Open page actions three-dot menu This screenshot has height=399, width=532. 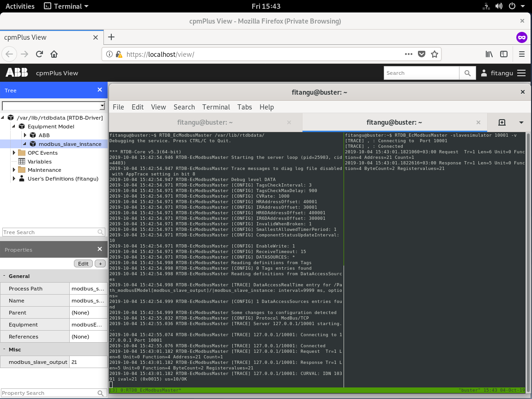tap(409, 54)
